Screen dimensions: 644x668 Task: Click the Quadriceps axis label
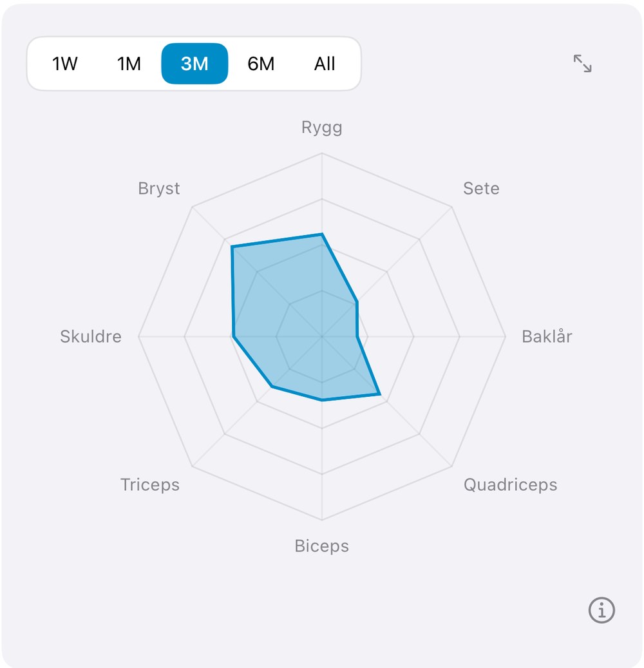tap(510, 485)
